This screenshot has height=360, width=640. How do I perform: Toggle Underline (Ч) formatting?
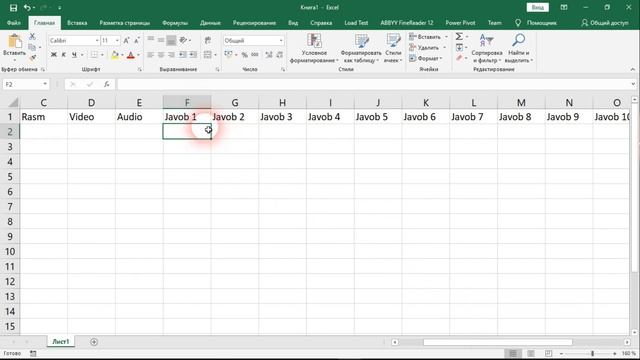click(74, 55)
